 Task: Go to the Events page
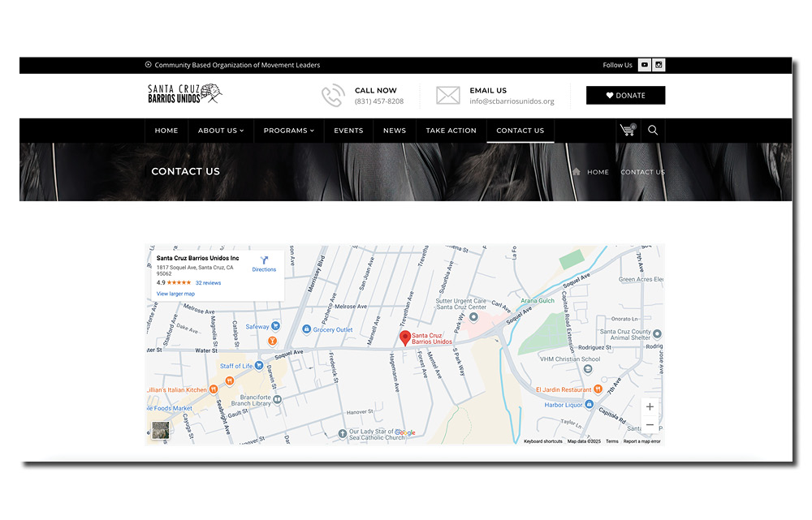pos(348,131)
